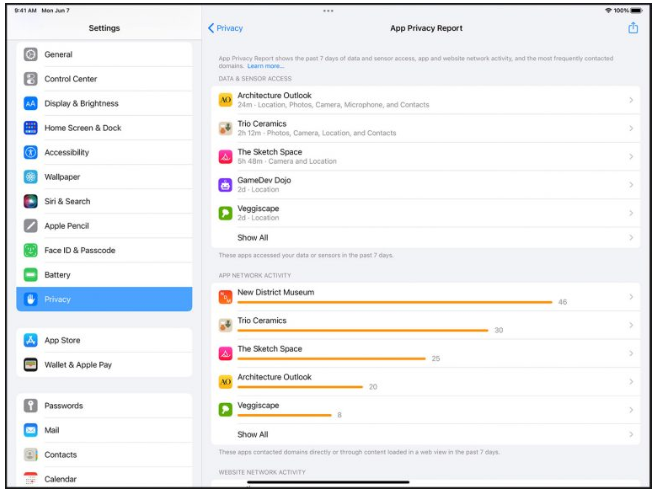Tap the General settings gear icon
The height and width of the screenshot is (493, 656).
click(31, 54)
